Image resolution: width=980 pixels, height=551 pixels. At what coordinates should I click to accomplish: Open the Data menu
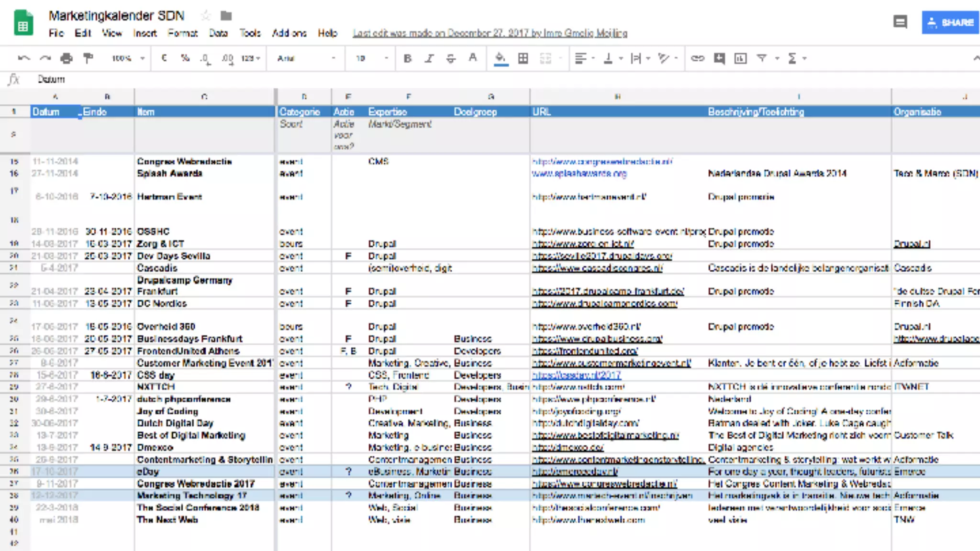(x=218, y=33)
